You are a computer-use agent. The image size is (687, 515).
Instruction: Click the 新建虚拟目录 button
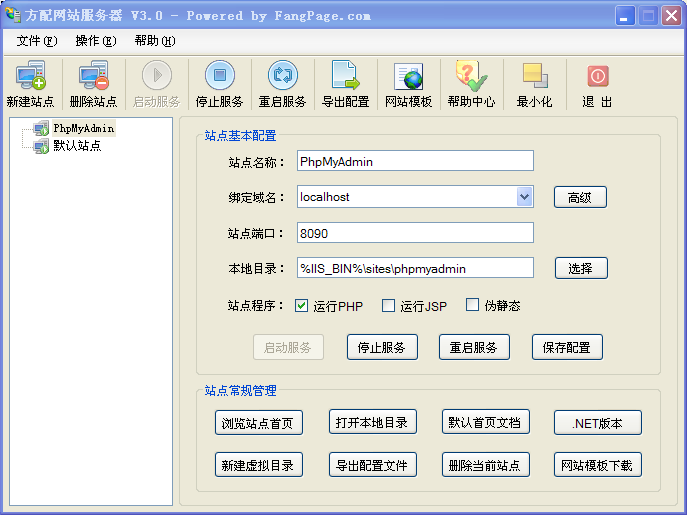click(x=259, y=465)
